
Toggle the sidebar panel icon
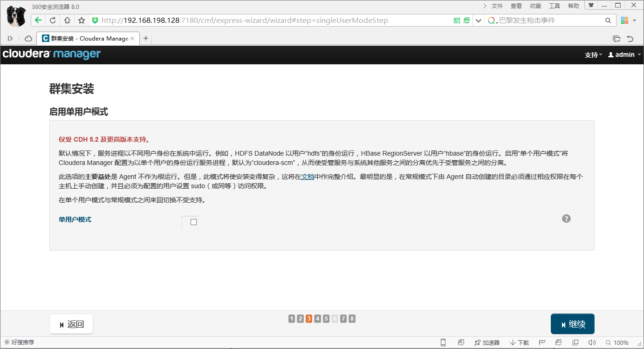click(10, 38)
